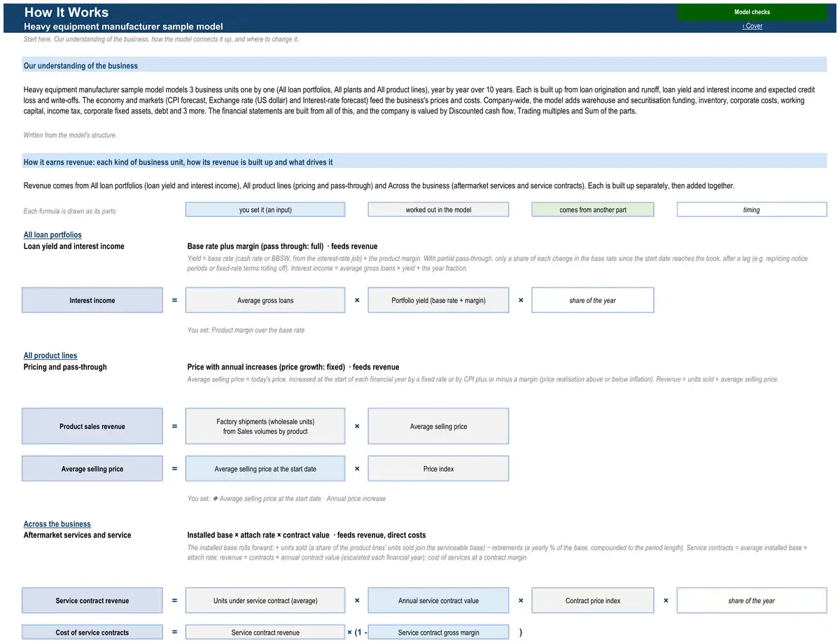Screen dimensions: 840x643
Task: Select Average selling price in Product sales revenue row
Action: click(x=438, y=426)
